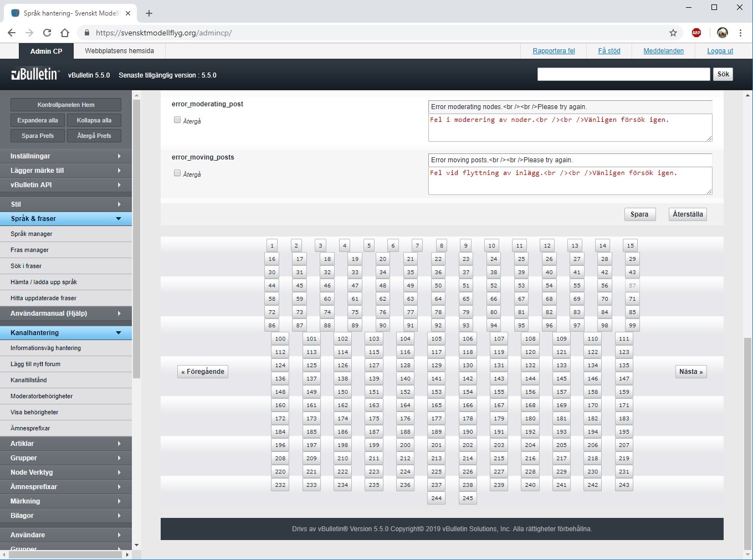This screenshot has width=753, height=560.
Task: Click the Återställa button
Action: point(688,214)
